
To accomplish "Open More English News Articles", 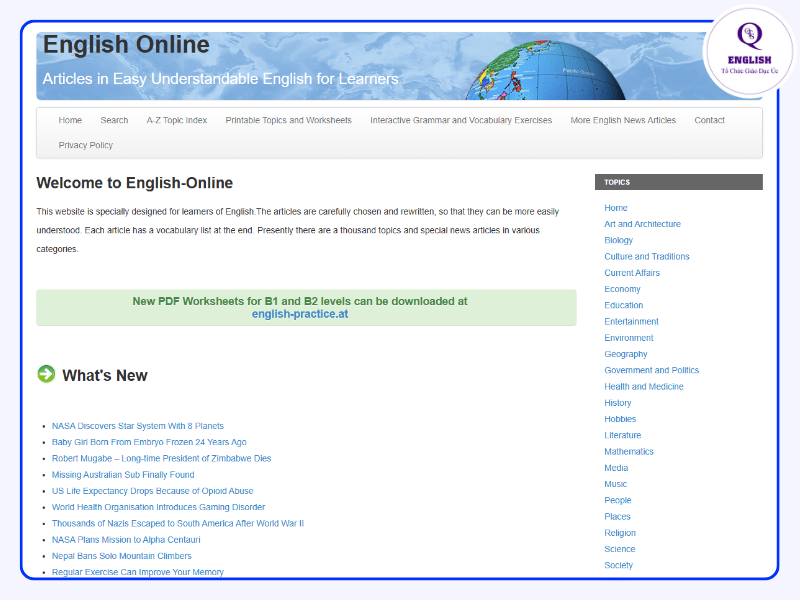I will 623,120.
